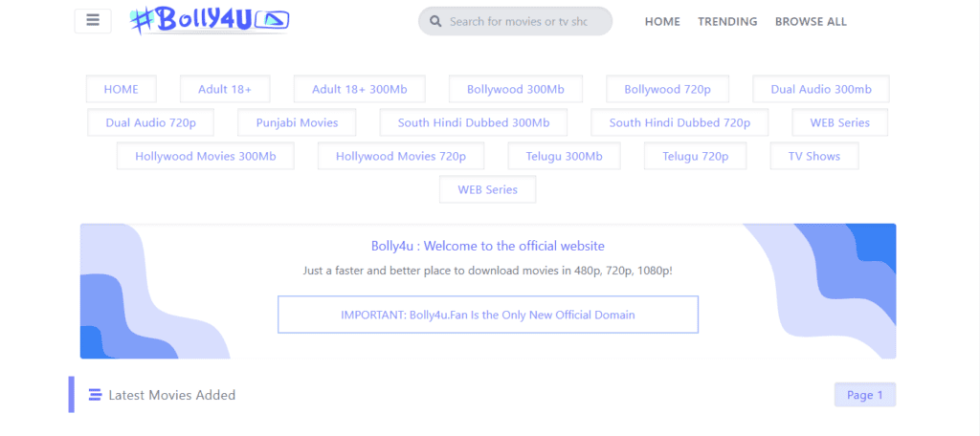Image resolution: width=980 pixels, height=436 pixels.
Task: Open the Adult 18+ 300Mb category
Action: pyautogui.click(x=360, y=89)
